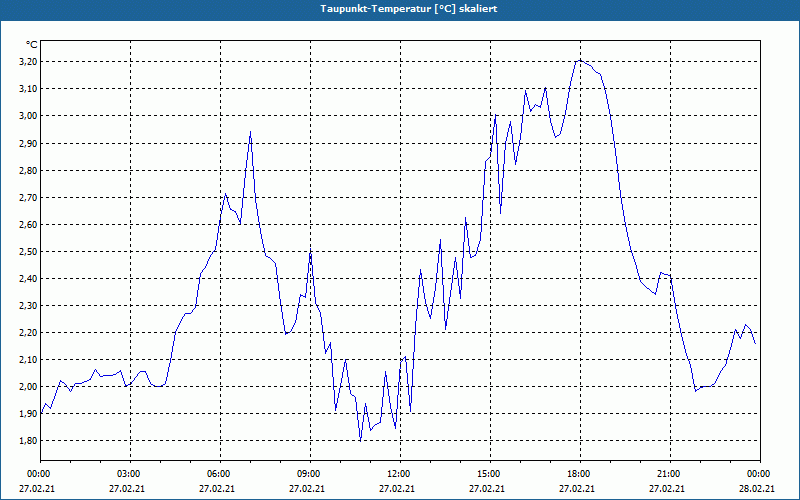
Task: Click the curve peak at 18:00
Action: click(x=580, y=60)
